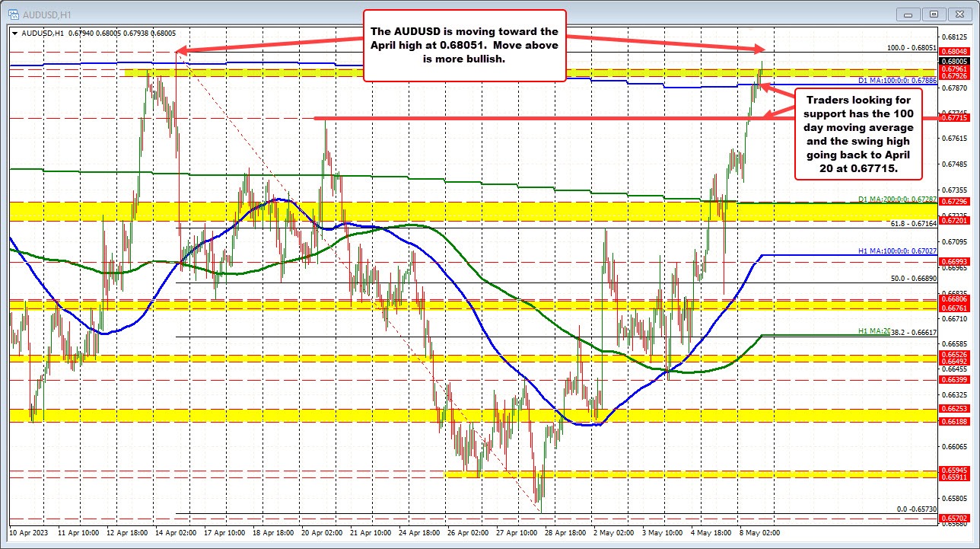980x549 pixels.
Task: Click the 0.67715 support price label
Action: click(x=956, y=118)
